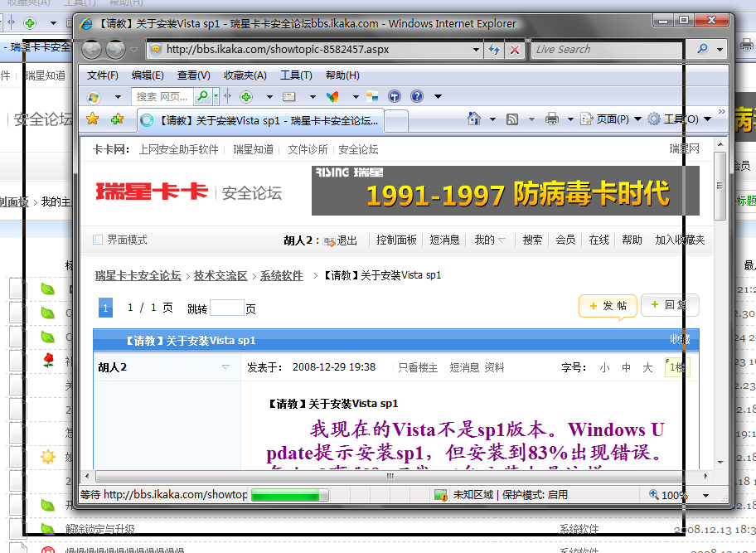The image size is (756, 553).
Task: Click the RSS feeds icon
Action: [512, 119]
